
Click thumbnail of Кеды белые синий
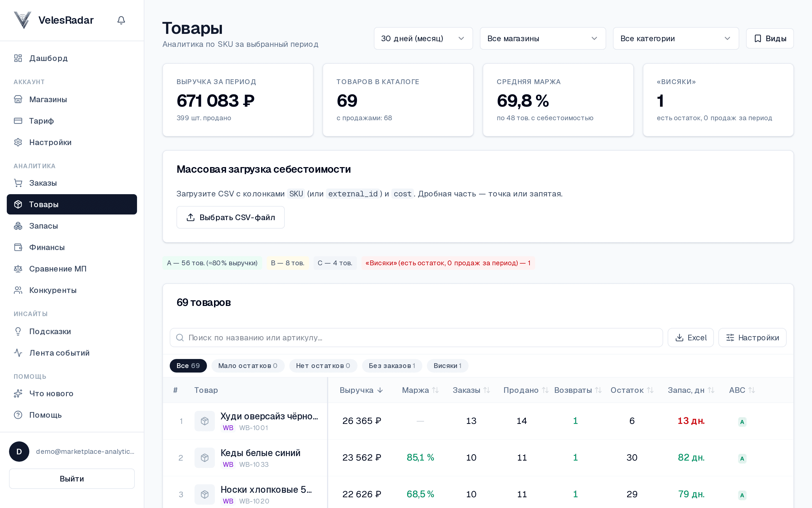[x=205, y=457]
